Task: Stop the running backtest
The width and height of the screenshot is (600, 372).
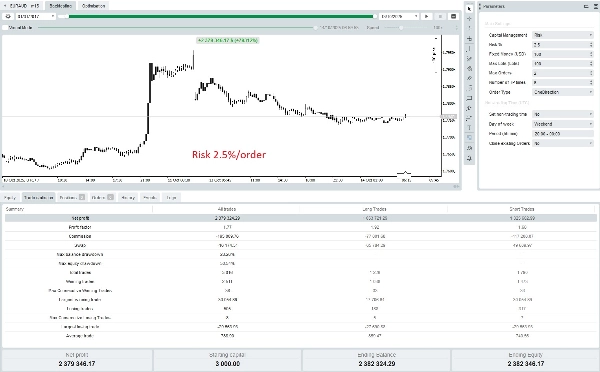Action: (440, 16)
